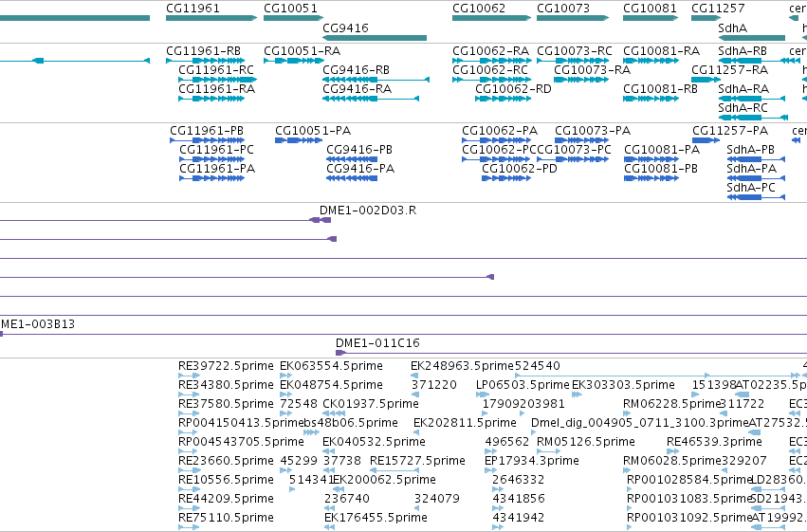
Task: Open protein CG10073-PA label
Action: 593,131
